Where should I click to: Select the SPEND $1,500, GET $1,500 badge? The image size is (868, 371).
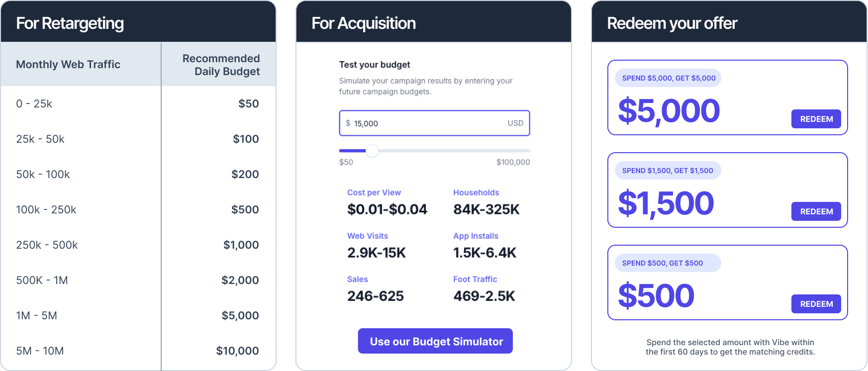tap(668, 171)
